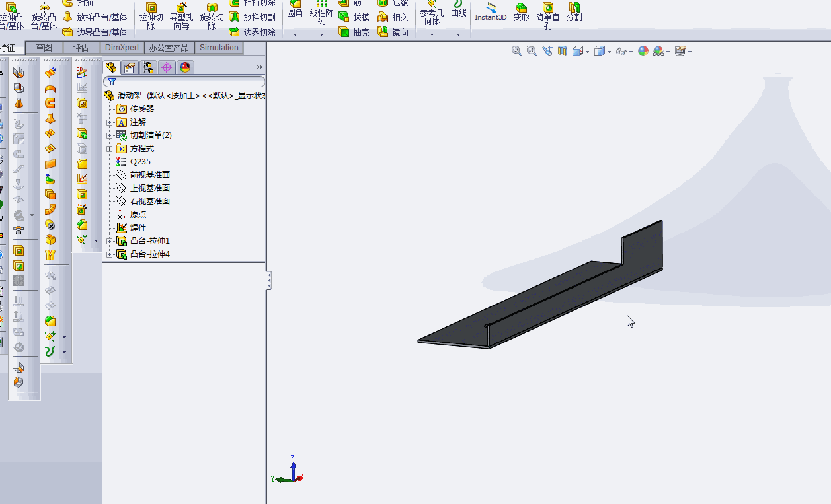The image size is (831, 504).
Task: Select the 焊件 weldment tree item
Action: coord(132,228)
